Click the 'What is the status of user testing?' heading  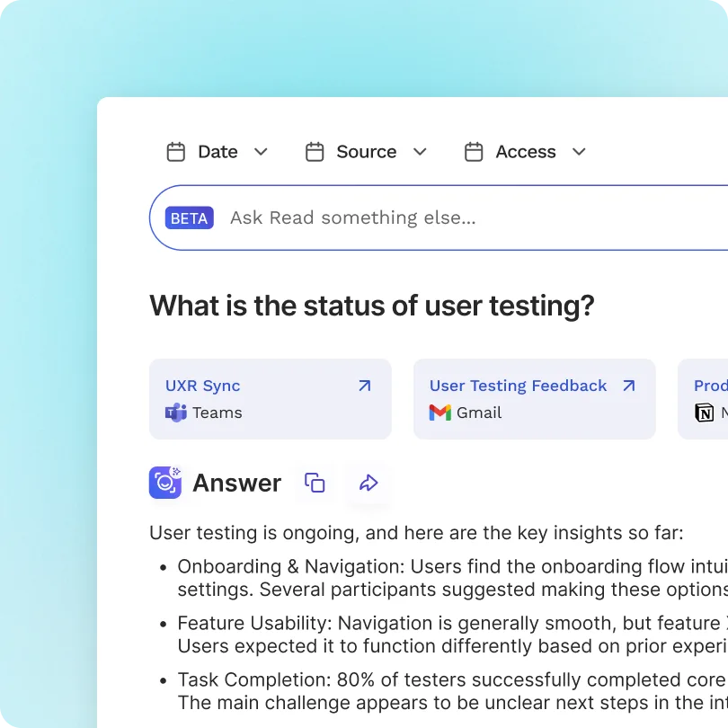(x=372, y=306)
